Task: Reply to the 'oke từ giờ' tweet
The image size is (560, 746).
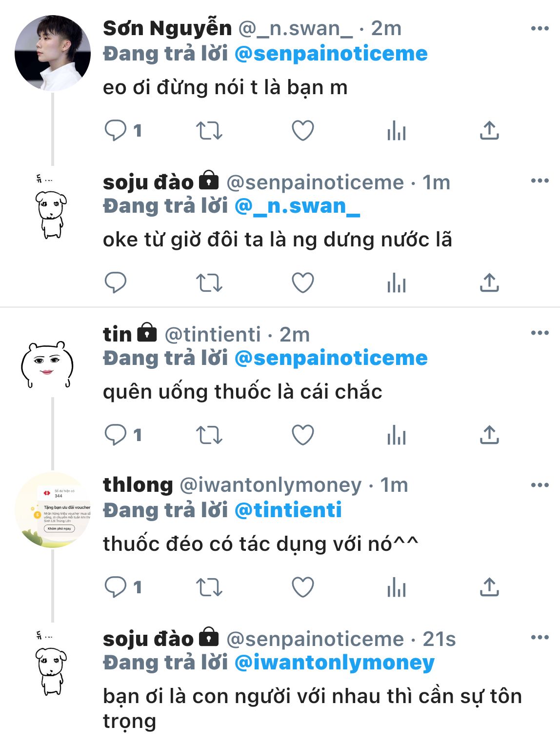Action: pyautogui.click(x=116, y=283)
